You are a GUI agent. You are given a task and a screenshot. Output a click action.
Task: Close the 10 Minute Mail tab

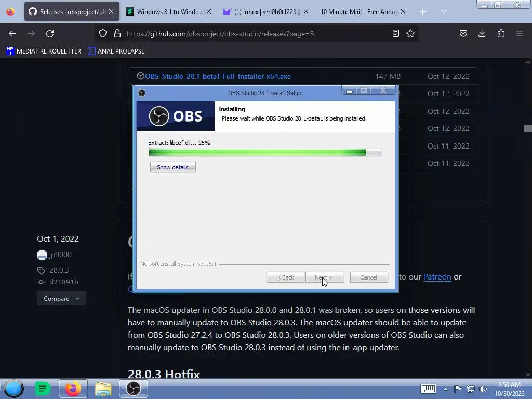click(403, 12)
